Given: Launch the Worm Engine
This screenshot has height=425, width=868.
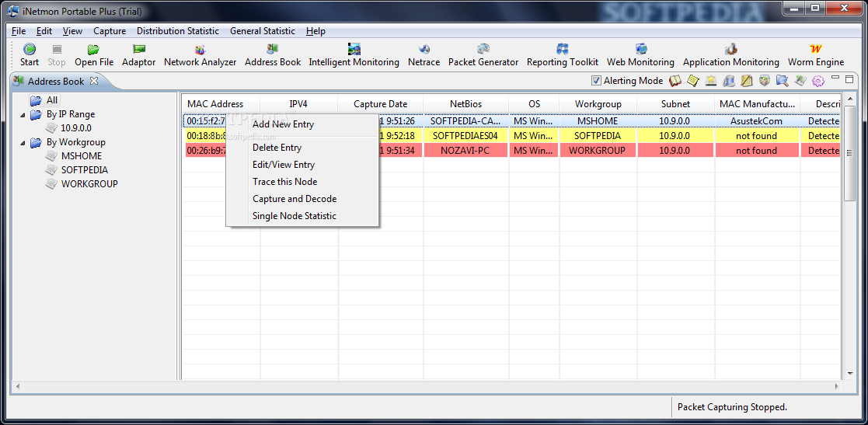Looking at the screenshot, I should tap(816, 55).
